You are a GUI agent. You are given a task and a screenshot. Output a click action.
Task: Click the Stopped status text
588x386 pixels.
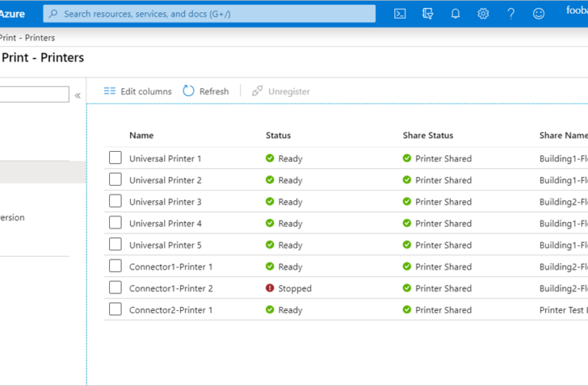pyautogui.click(x=295, y=288)
